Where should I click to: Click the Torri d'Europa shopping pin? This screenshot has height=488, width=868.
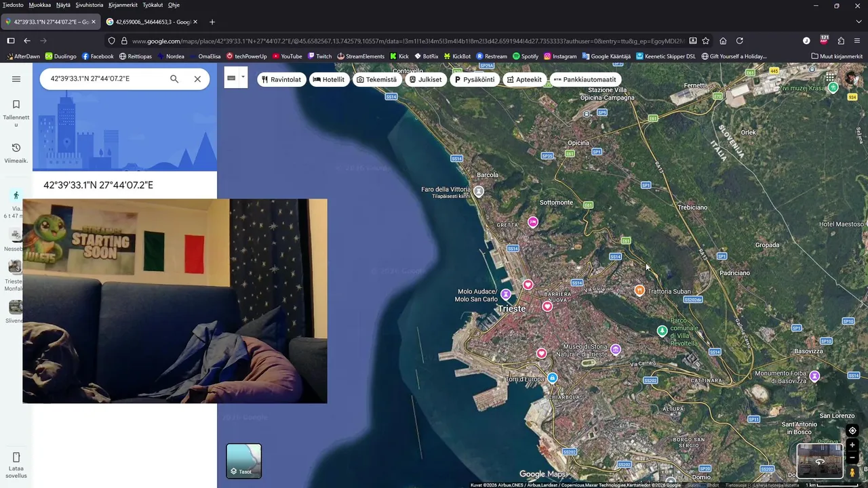553,378
